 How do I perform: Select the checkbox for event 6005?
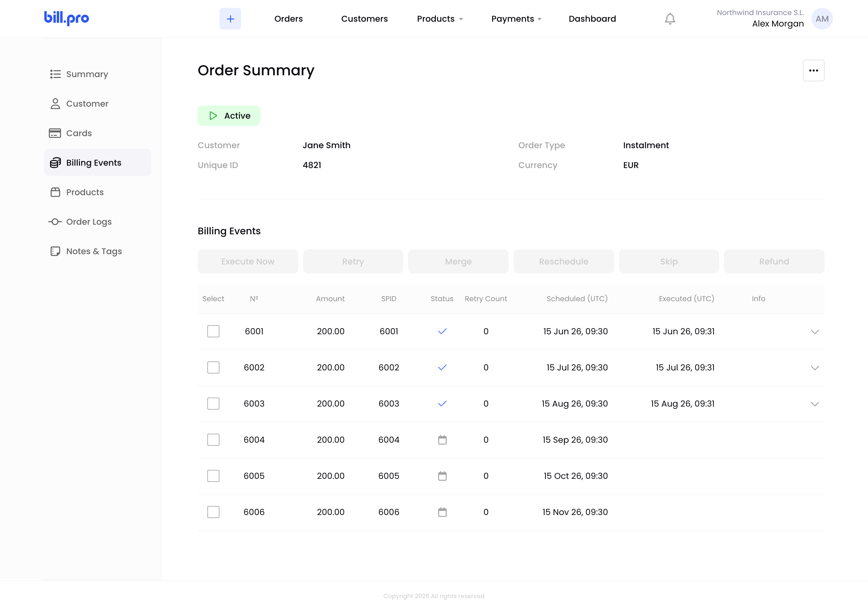213,476
